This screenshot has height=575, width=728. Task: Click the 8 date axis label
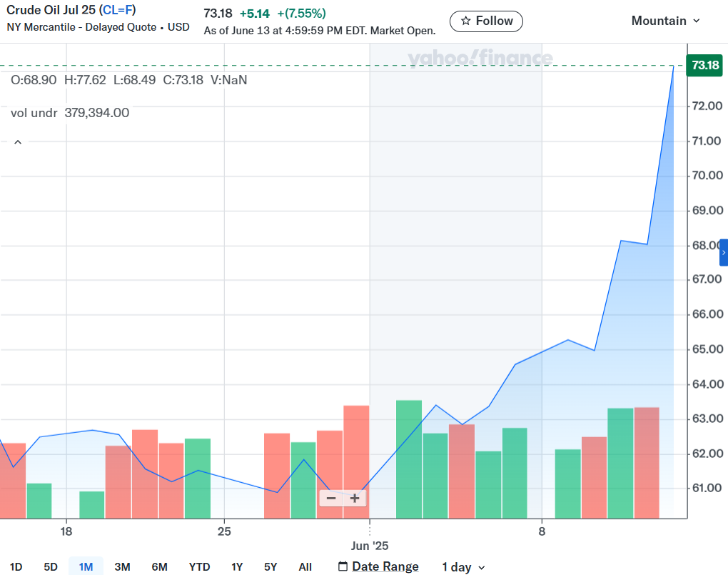tap(542, 531)
